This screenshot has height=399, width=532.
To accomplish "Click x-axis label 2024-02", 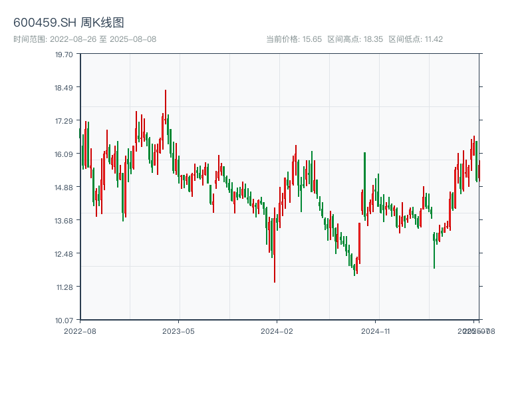I will click(277, 331).
